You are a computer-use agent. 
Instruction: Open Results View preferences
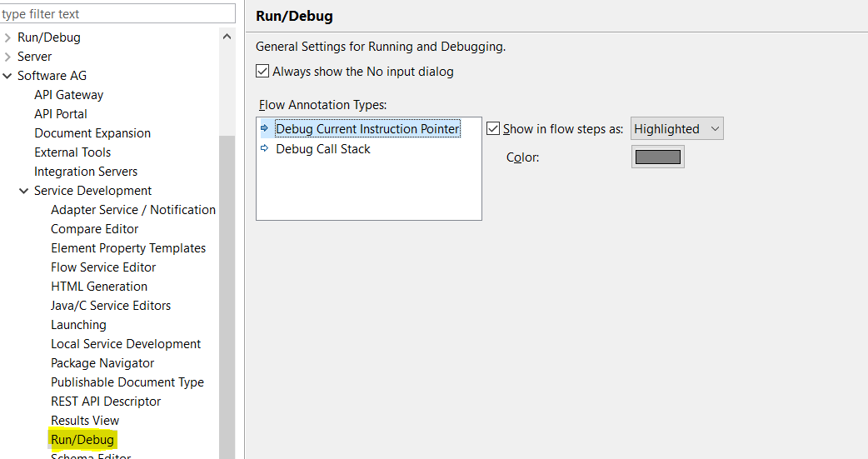pos(85,421)
